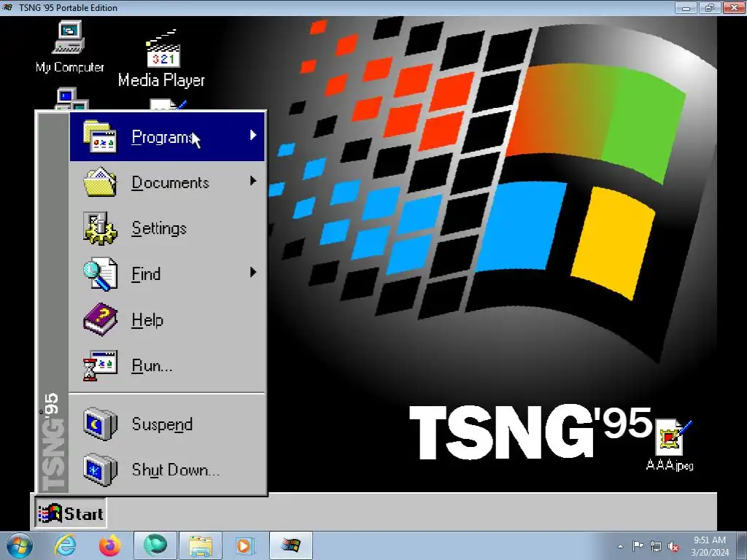The image size is (747, 560).
Task: Click the Documents folder icon
Action: click(99, 182)
